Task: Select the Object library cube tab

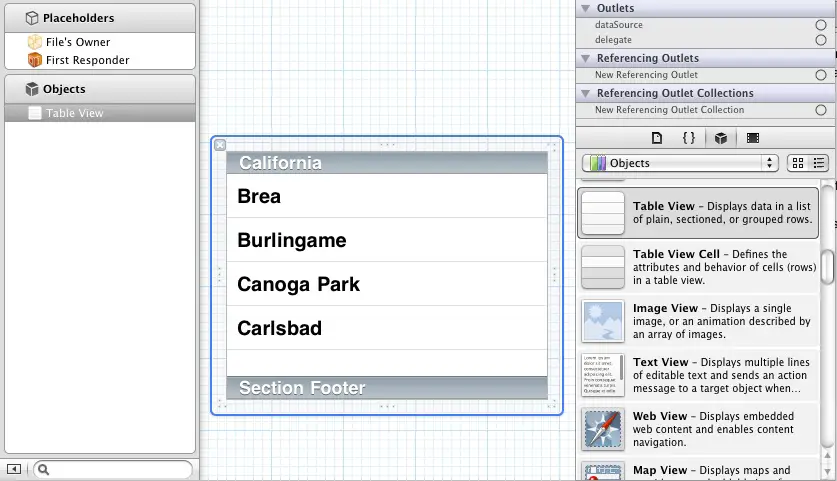Action: point(720,138)
